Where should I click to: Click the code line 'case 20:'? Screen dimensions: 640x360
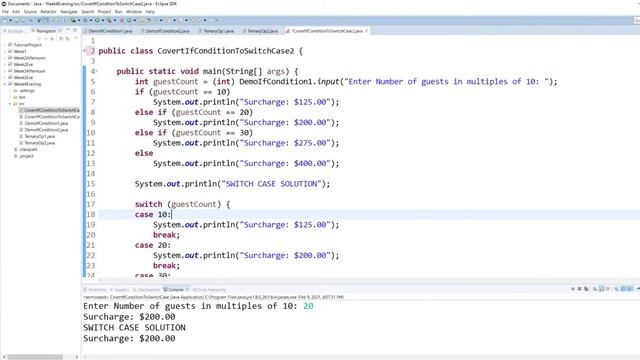(x=153, y=245)
